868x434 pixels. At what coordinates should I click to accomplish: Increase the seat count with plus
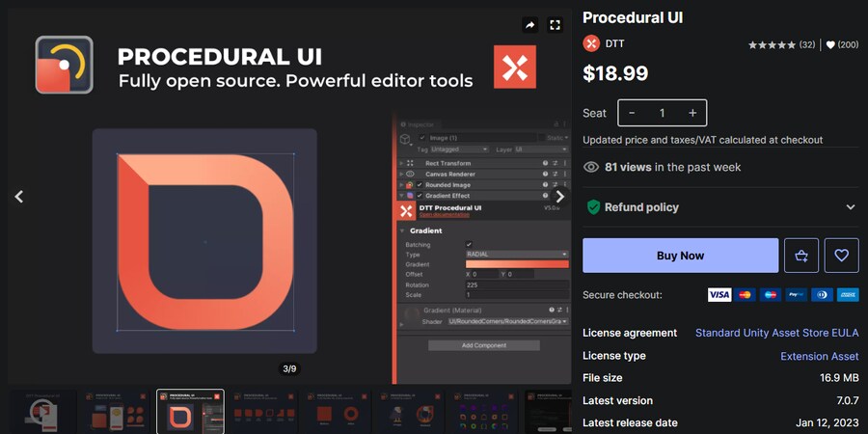coord(692,113)
